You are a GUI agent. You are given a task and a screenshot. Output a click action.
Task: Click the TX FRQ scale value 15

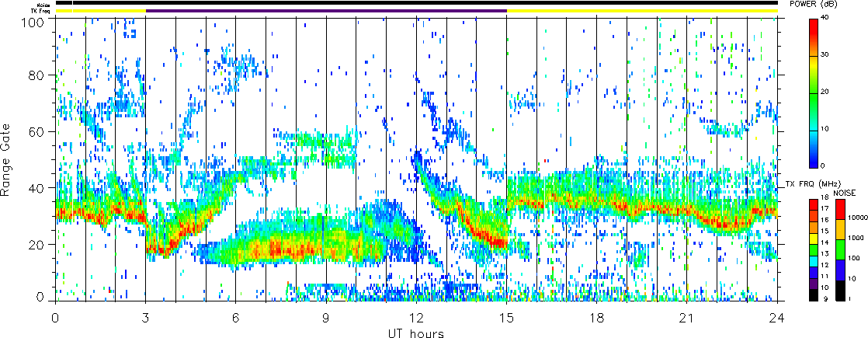pos(825,231)
